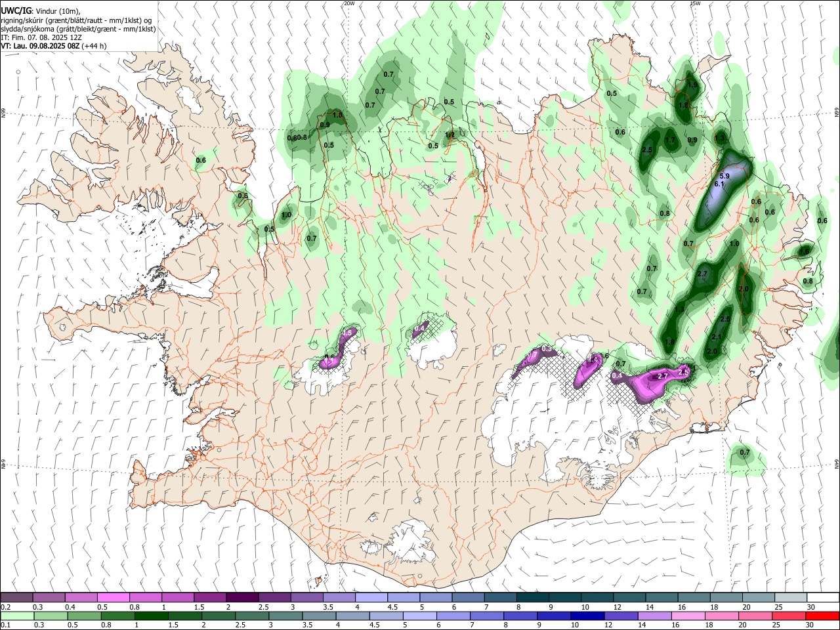Select the 'IT: Fim. 07. 08. 2025 12Z' line
The width and height of the screenshot is (840, 630).
click(x=41, y=37)
